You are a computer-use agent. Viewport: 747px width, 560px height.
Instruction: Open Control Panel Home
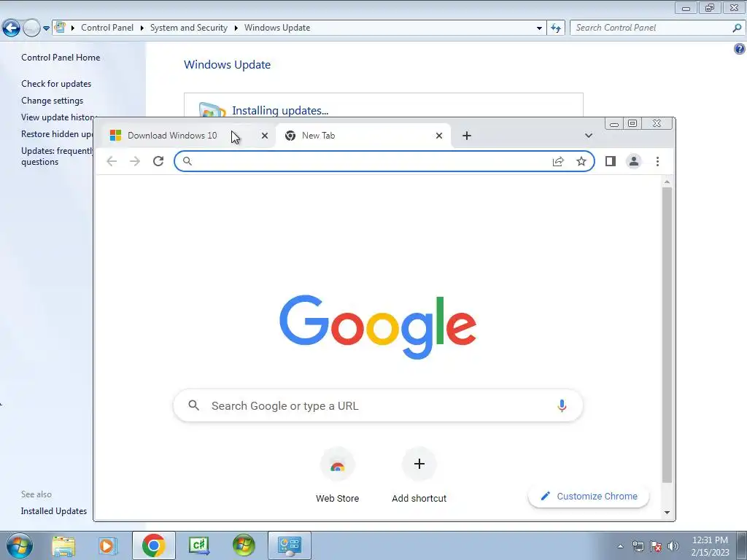tap(61, 58)
